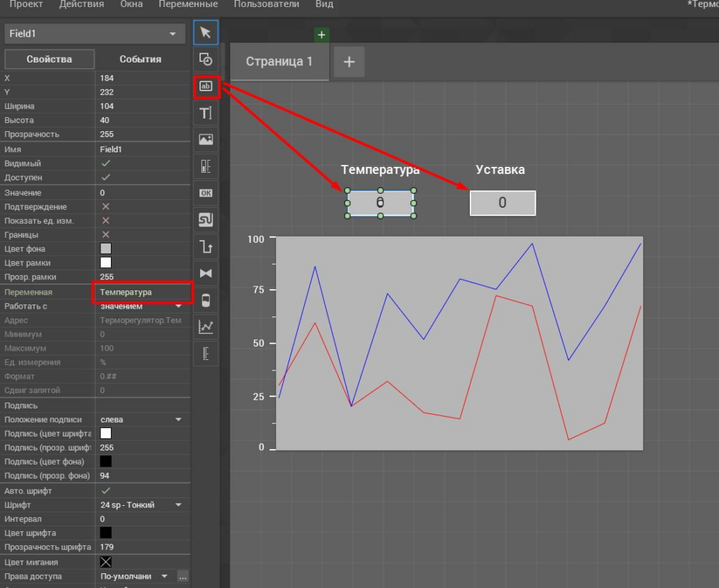Click the green plus icon above tabs

click(322, 34)
